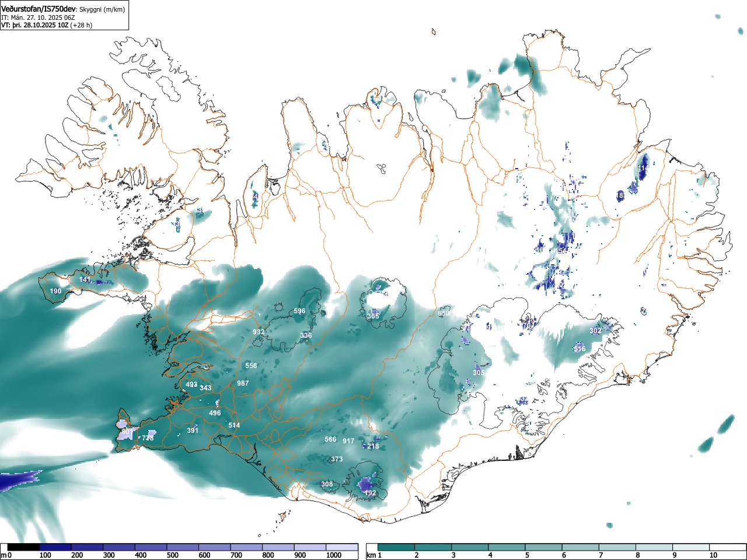This screenshot has height=560, width=747.
Task: Click the dark teal swatch between km 1 and 2
Action: click(x=397, y=547)
